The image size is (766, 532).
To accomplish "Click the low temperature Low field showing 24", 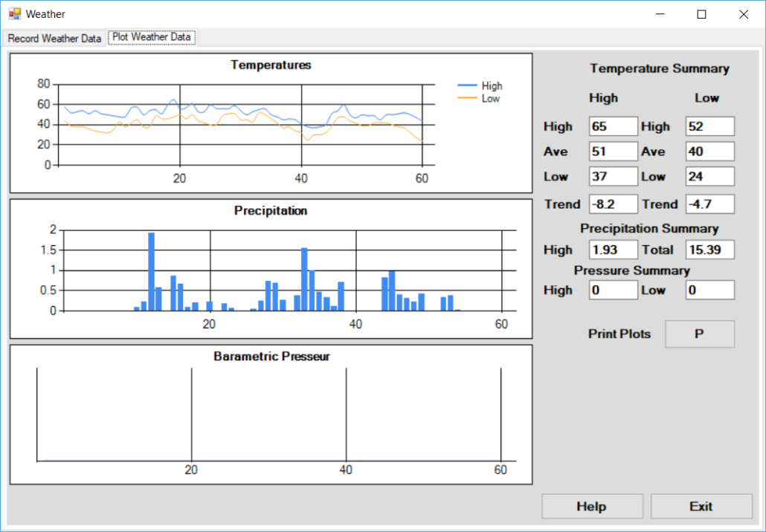I will tap(709, 176).
